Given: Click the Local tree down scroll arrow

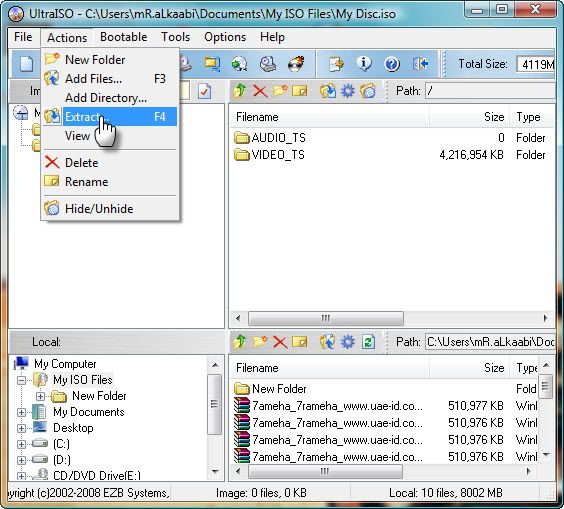Looking at the screenshot, I should coord(215,472).
